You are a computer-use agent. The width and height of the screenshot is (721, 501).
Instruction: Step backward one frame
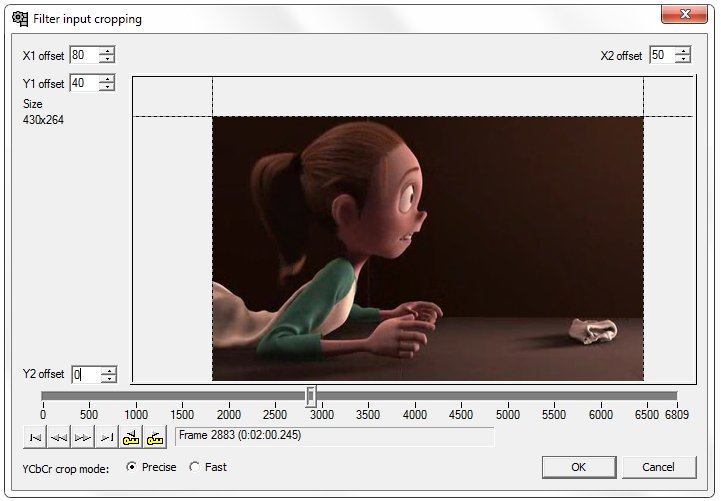[x=59, y=437]
